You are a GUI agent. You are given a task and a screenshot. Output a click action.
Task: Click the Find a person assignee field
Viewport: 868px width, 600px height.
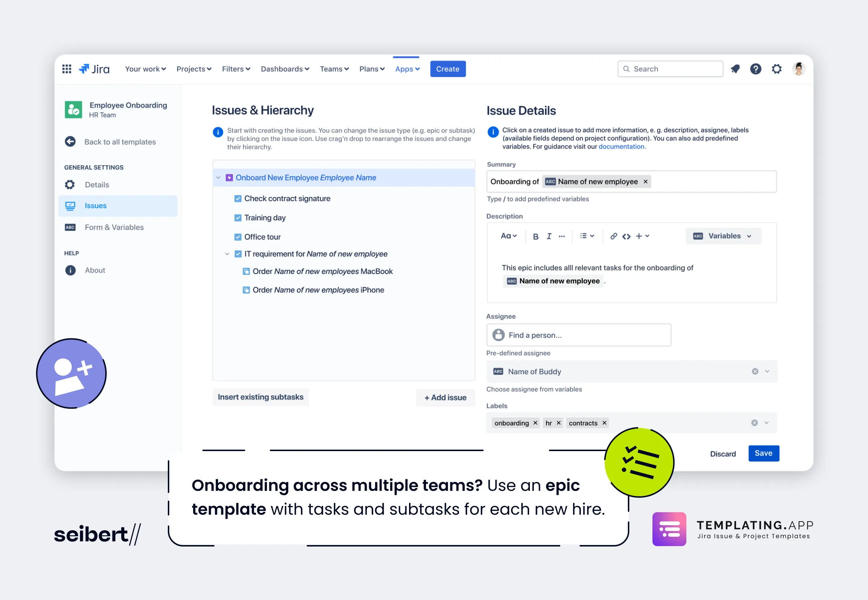coord(578,335)
